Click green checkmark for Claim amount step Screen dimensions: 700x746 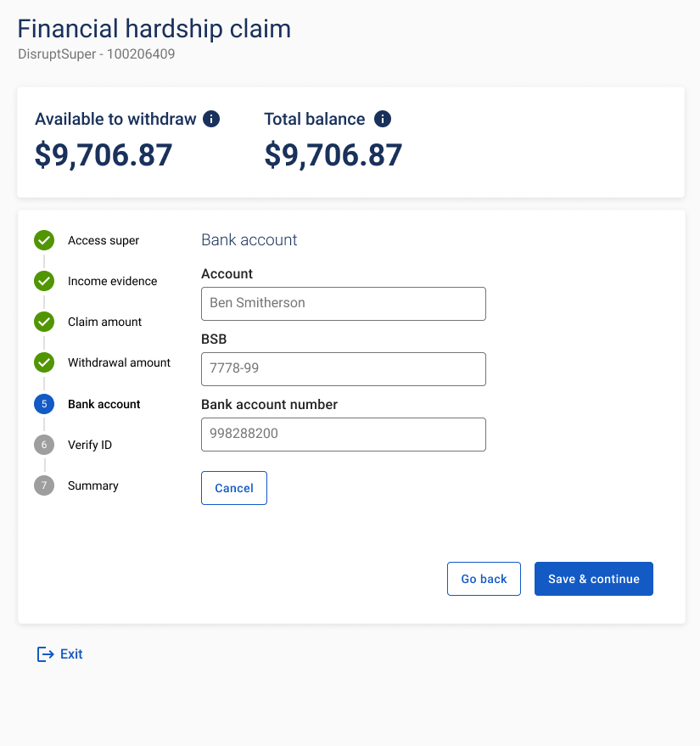(x=44, y=323)
